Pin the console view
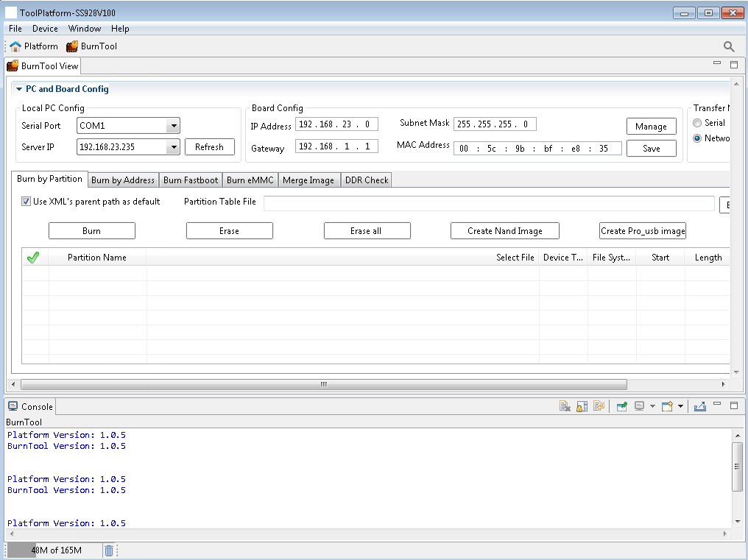 coord(622,406)
